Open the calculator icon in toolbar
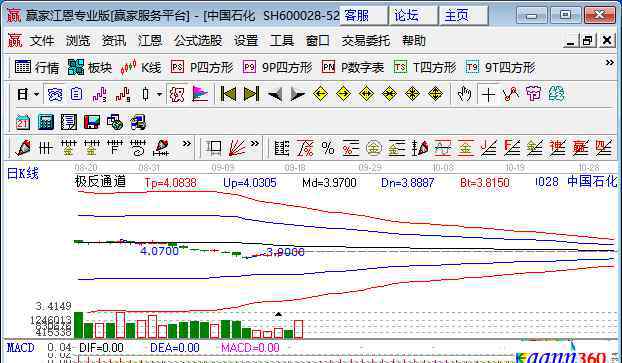The width and height of the screenshot is (622, 363). 46,122
